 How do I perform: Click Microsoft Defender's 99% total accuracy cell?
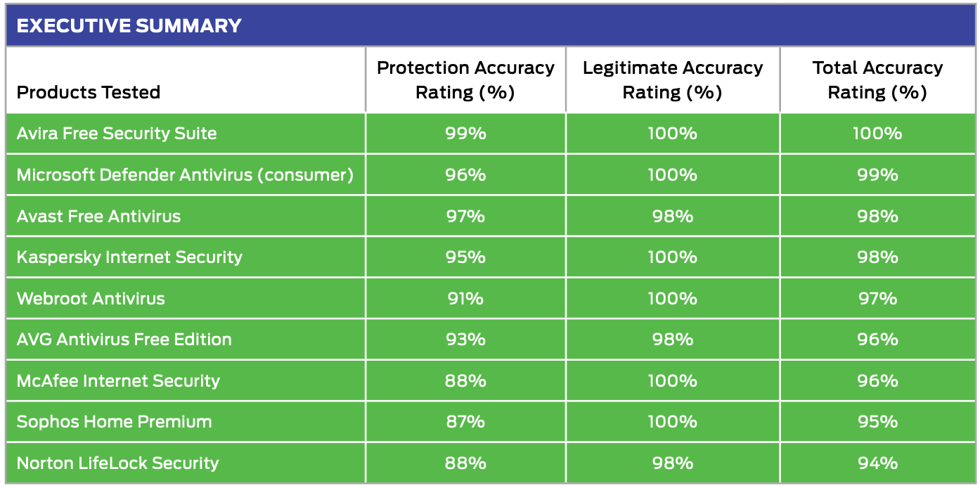tap(877, 174)
